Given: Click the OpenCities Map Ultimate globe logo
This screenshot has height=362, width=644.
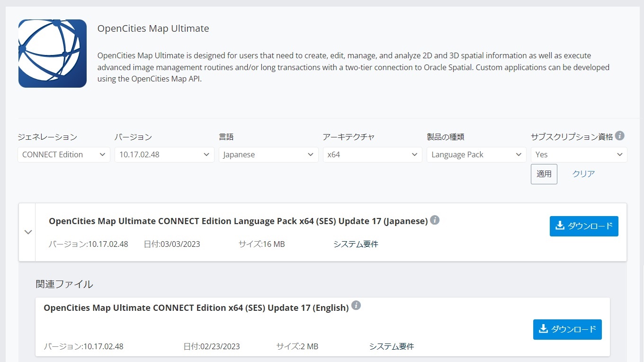Looking at the screenshot, I should pos(53,54).
